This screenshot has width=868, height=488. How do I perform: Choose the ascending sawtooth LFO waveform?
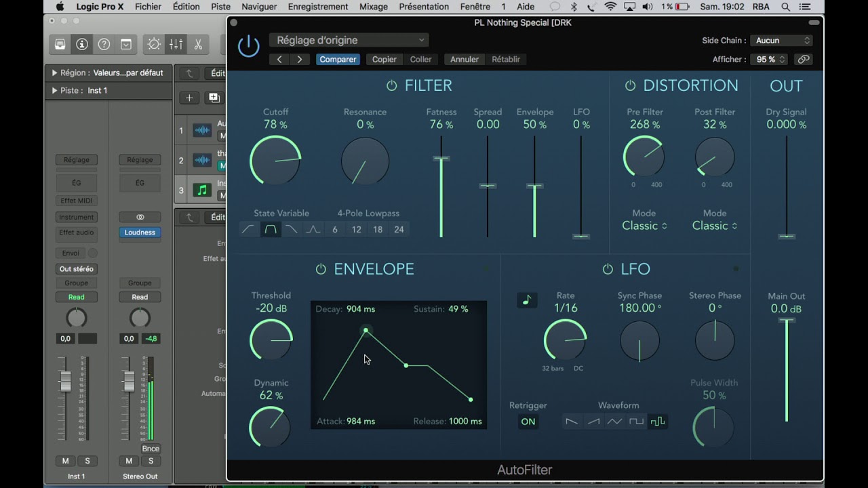pos(593,422)
